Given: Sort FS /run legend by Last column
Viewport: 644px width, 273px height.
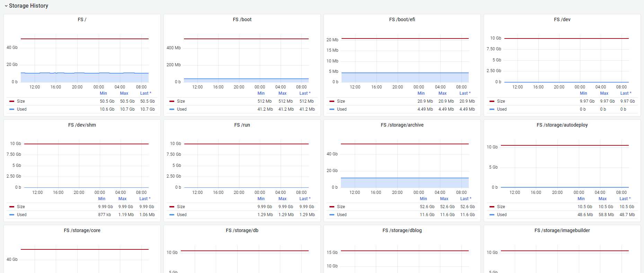Looking at the screenshot, I should coord(305,199).
